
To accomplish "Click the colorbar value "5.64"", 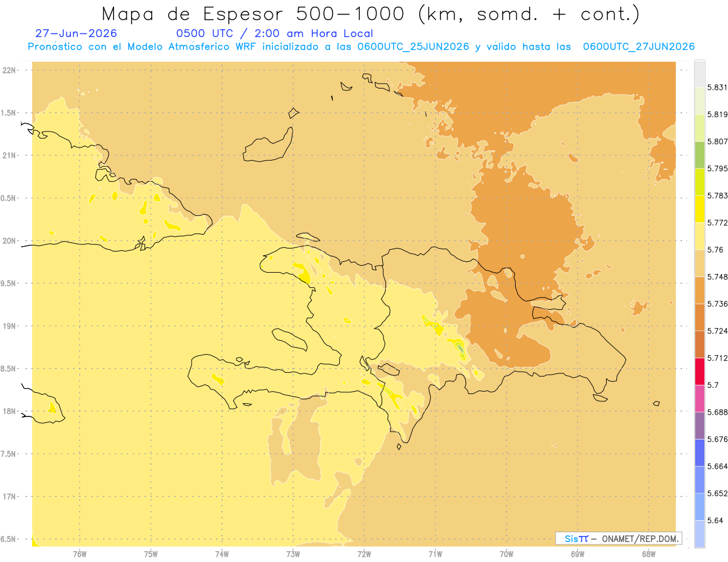I will tap(715, 520).
